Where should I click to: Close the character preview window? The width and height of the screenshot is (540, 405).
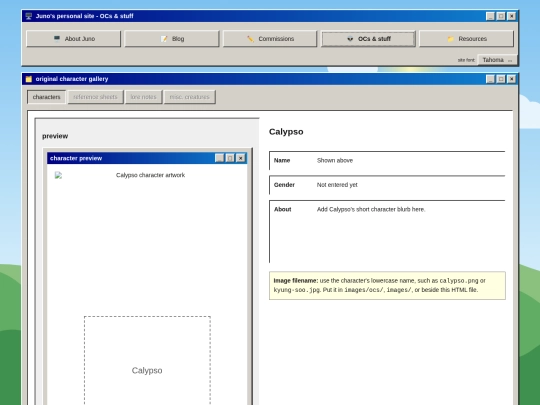tap(241, 158)
